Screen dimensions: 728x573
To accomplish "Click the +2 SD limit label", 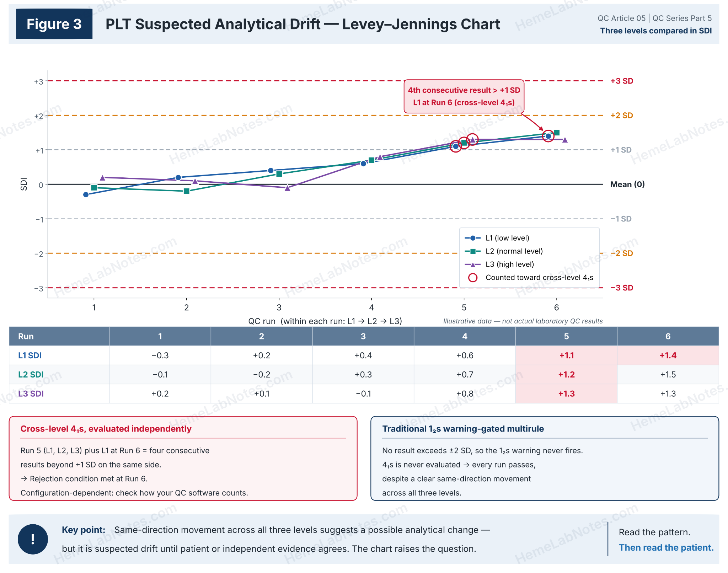I will tap(622, 116).
